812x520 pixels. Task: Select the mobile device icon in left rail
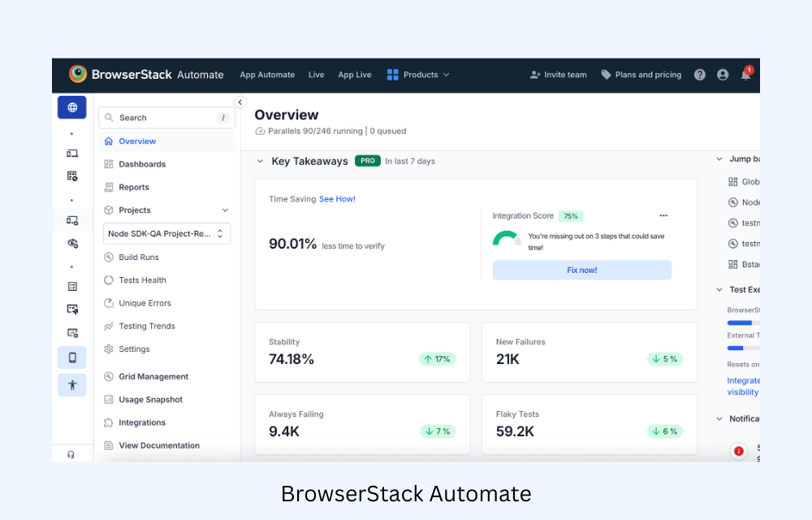click(72, 357)
